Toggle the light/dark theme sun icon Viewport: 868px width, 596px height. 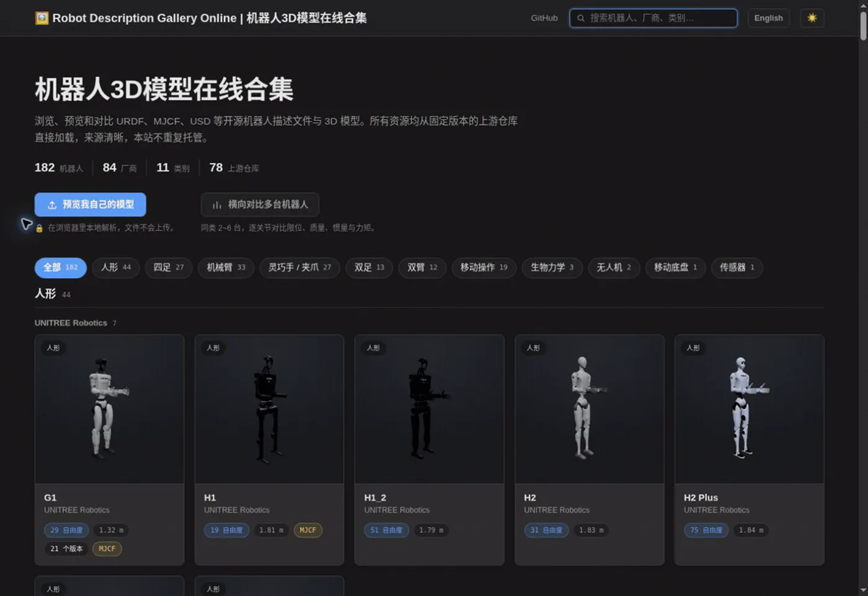[x=812, y=18]
